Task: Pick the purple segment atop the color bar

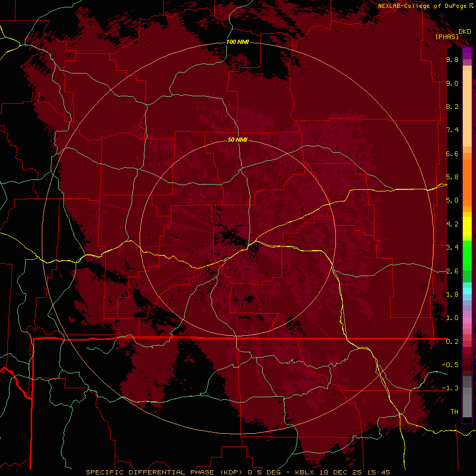Action: (467, 53)
